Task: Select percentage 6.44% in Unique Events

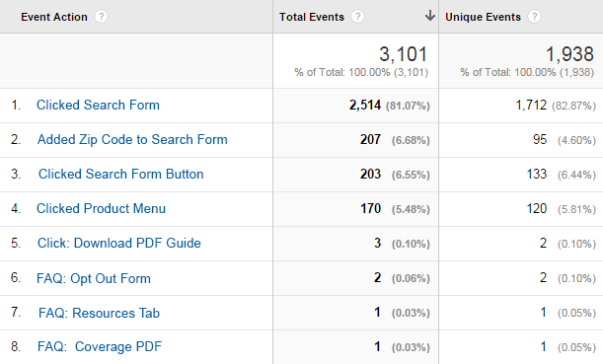Action: (x=577, y=175)
